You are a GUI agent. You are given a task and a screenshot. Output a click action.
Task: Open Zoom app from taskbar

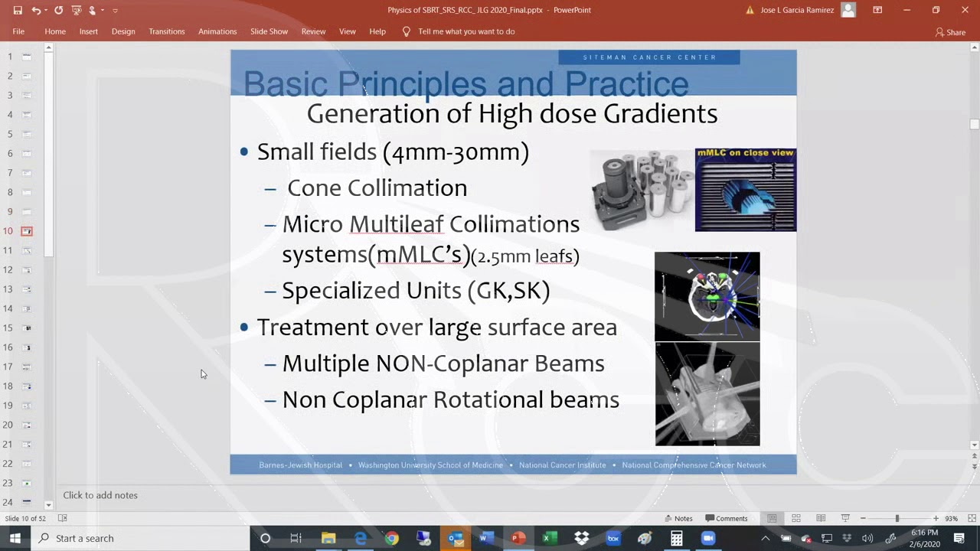(708, 538)
